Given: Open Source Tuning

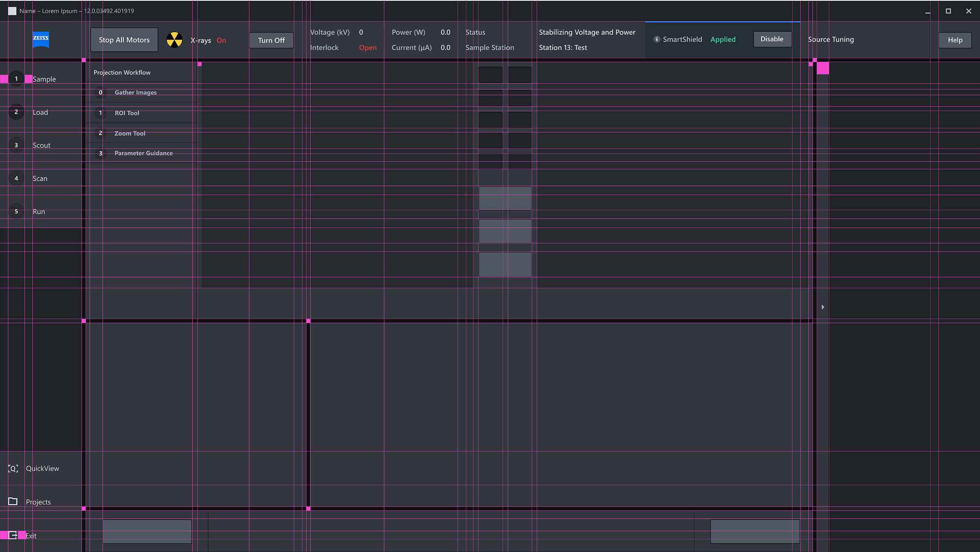Looking at the screenshot, I should (x=831, y=40).
